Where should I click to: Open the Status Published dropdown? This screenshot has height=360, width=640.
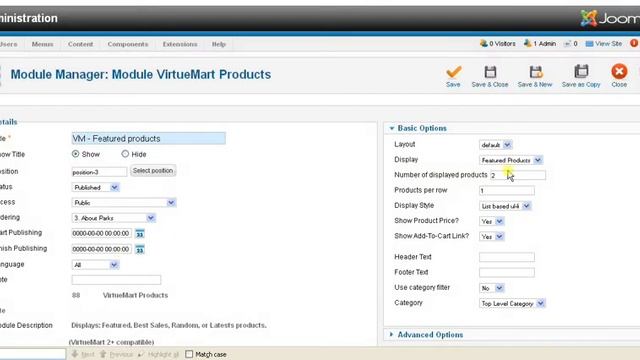[96, 187]
